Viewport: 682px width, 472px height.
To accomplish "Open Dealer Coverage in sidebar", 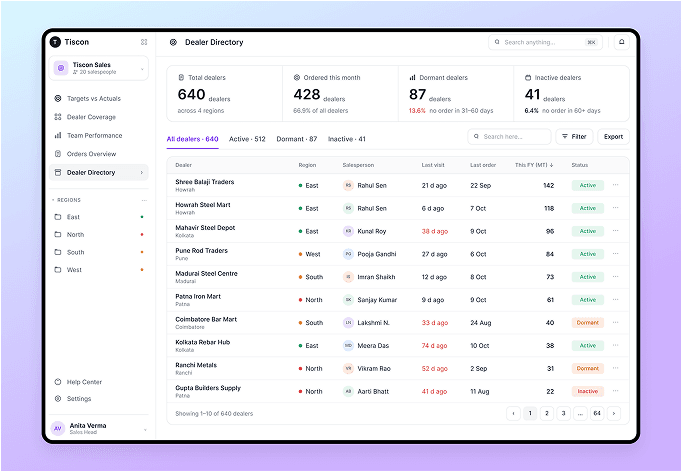I will pyautogui.click(x=98, y=117).
